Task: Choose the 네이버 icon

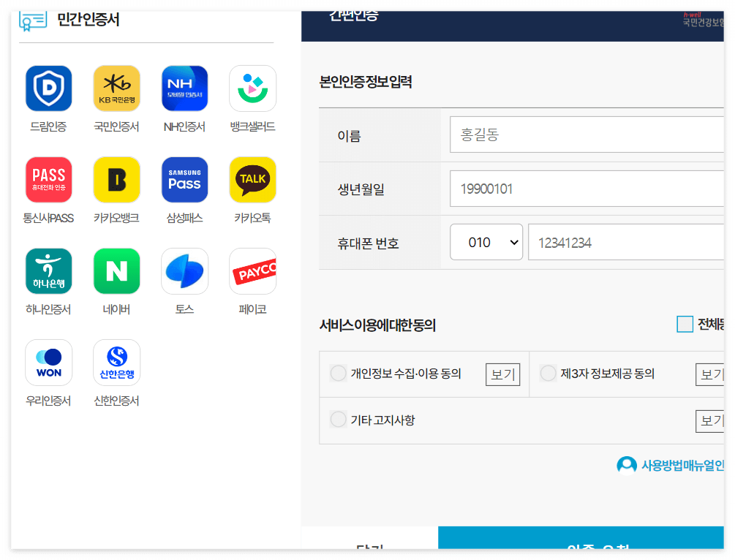Action: 117,271
